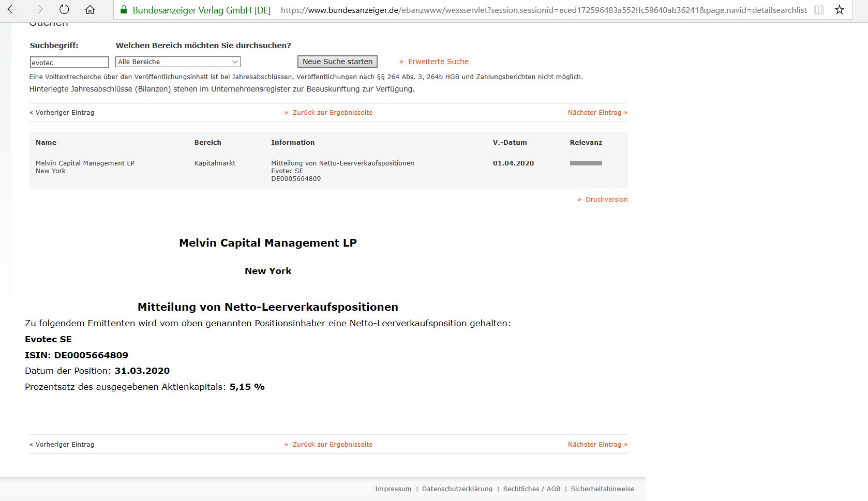Open the browser home page icon
Image resolution: width=868 pixels, height=501 pixels.
click(x=90, y=9)
